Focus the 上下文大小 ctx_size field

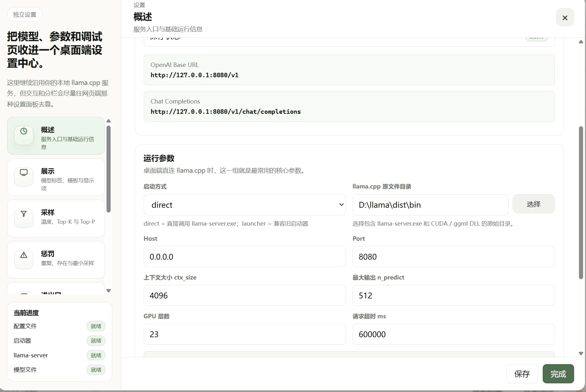[245, 296]
